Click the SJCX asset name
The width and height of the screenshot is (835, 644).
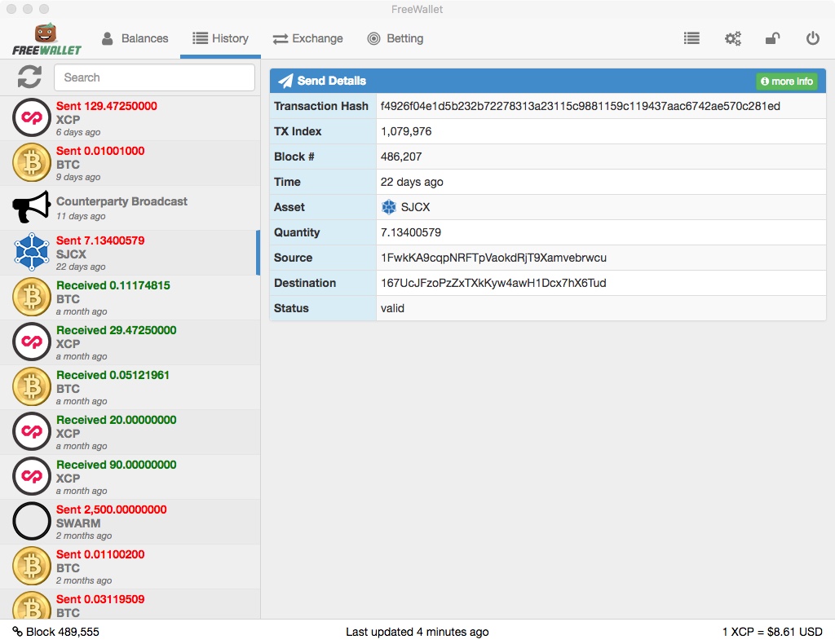coord(415,207)
